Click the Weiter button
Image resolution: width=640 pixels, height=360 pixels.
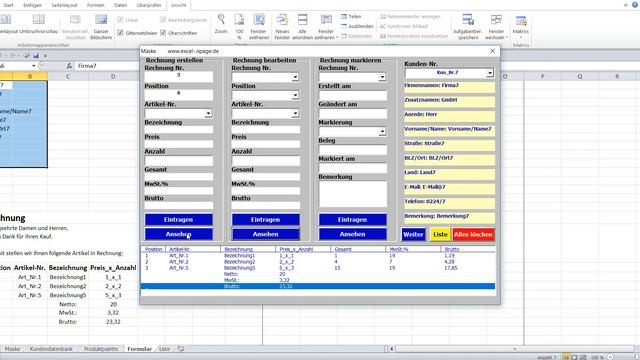(x=413, y=234)
